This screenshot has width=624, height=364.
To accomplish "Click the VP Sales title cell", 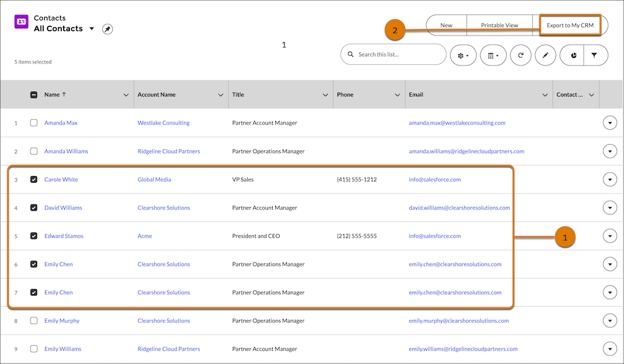I will tap(243, 180).
